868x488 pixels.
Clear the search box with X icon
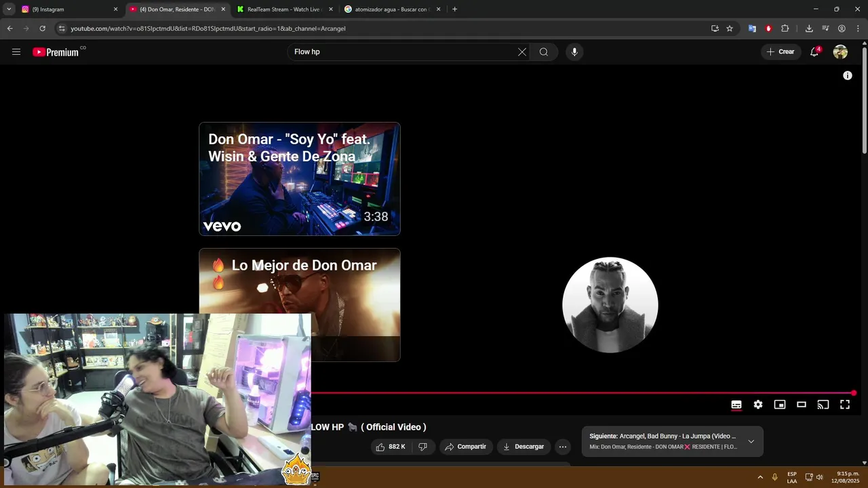[x=522, y=52]
